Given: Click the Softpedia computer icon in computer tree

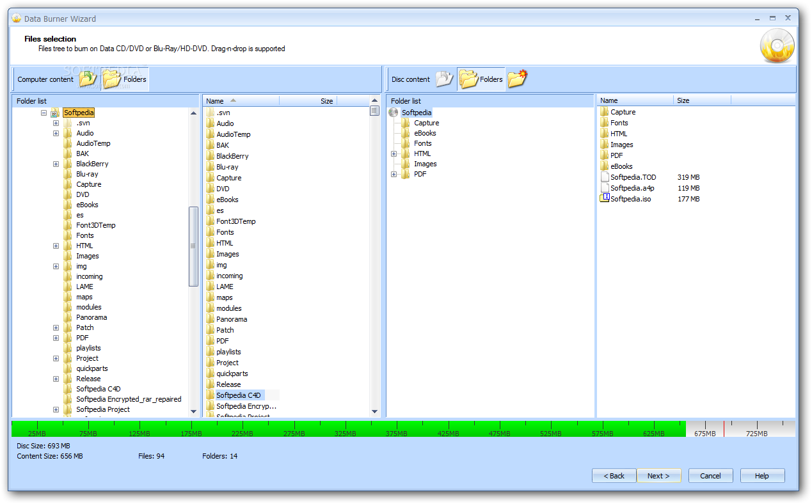Looking at the screenshot, I should tap(55, 113).
